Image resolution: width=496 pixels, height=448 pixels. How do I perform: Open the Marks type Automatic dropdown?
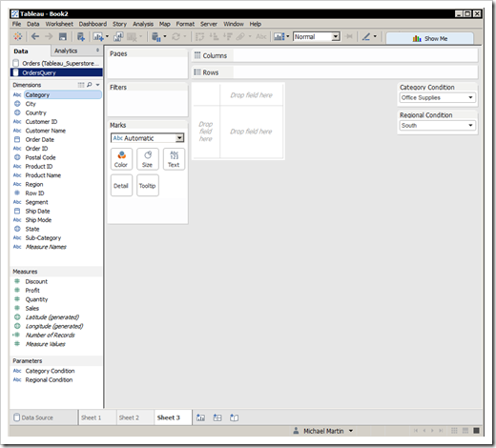coord(148,138)
